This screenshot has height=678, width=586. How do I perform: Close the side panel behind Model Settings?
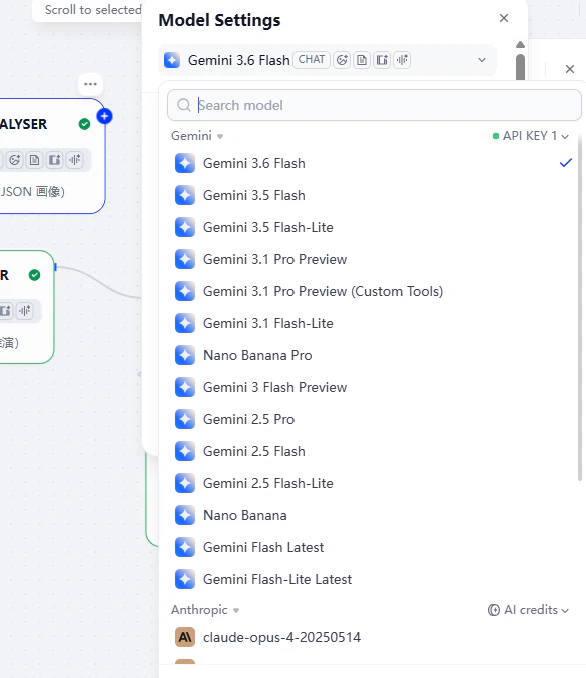(570, 69)
